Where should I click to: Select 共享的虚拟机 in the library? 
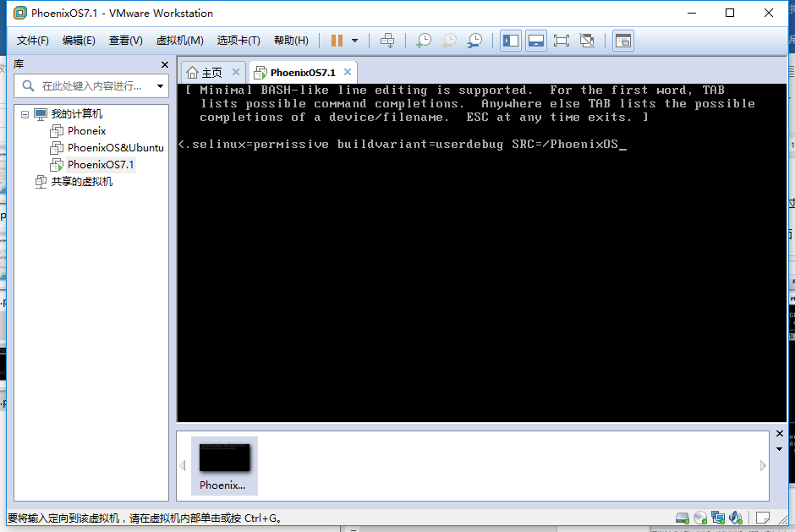(81, 182)
